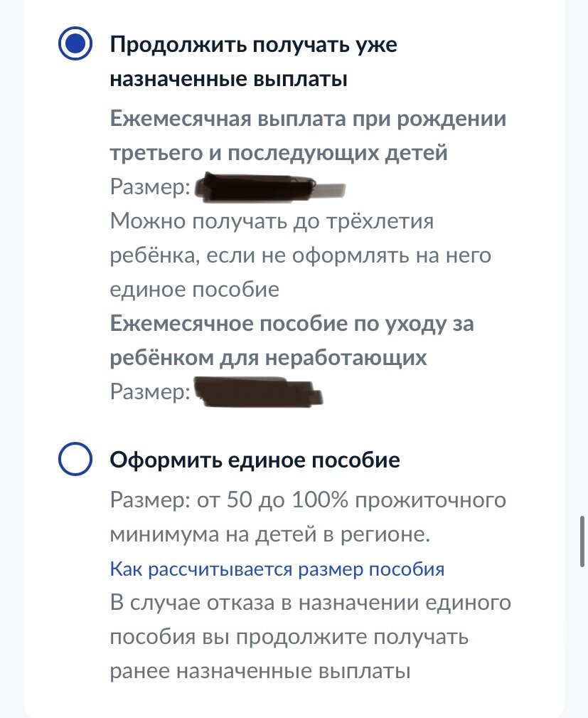Click the line "ребёнка, если не оформлять на него"
Viewport: 588px width, 718px height.
(x=301, y=255)
